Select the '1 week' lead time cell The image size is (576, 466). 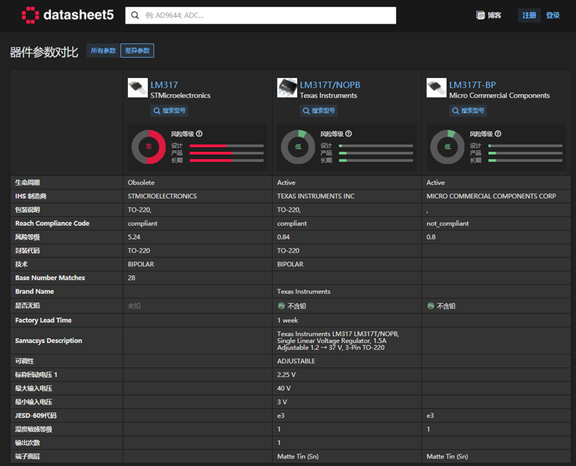346,320
